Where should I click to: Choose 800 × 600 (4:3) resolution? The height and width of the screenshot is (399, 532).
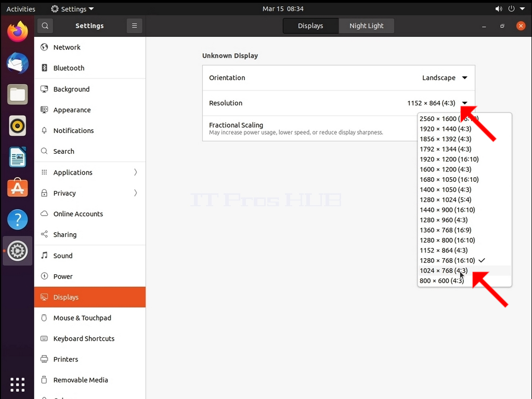[464, 281]
